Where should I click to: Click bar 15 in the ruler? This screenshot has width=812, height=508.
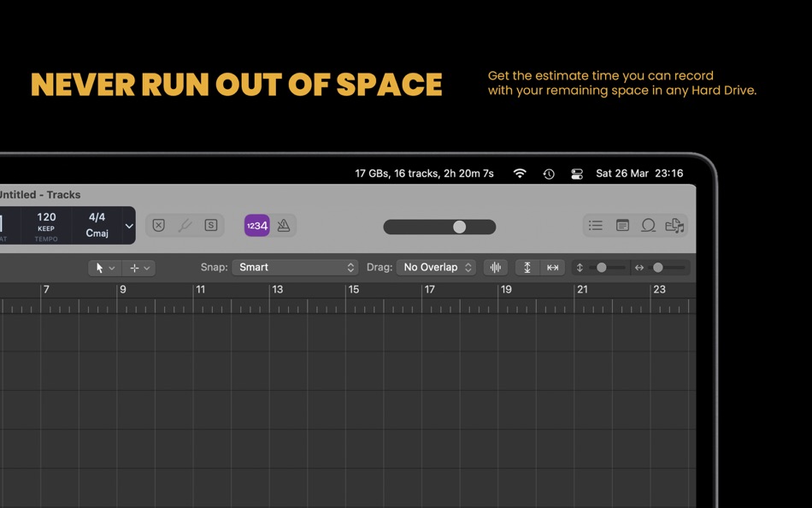point(354,289)
